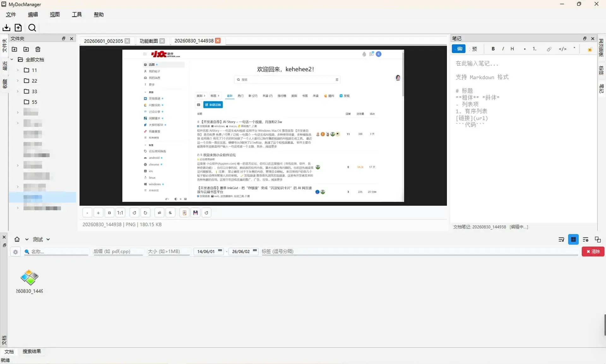The height and width of the screenshot is (364, 606).
Task: Switch to the 搜索结果 bottom tab
Action: [x=32, y=351]
